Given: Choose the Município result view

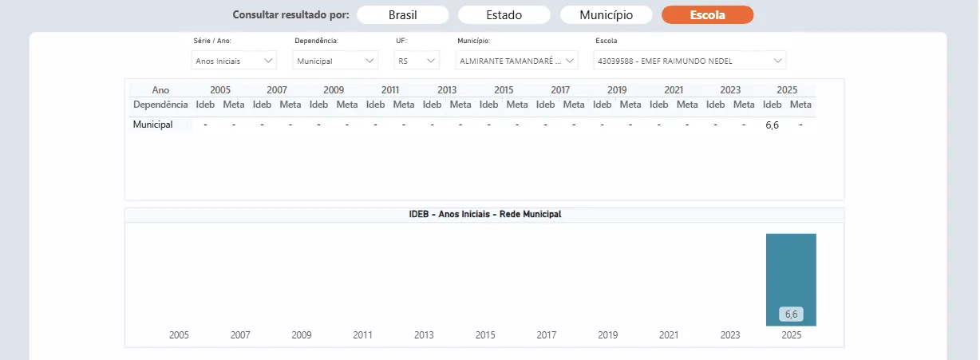Looking at the screenshot, I should (607, 14).
